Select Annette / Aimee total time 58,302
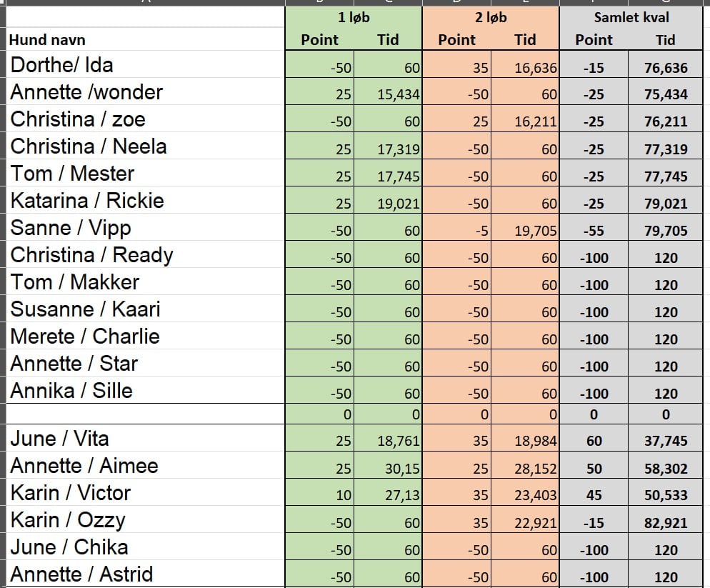 click(666, 465)
